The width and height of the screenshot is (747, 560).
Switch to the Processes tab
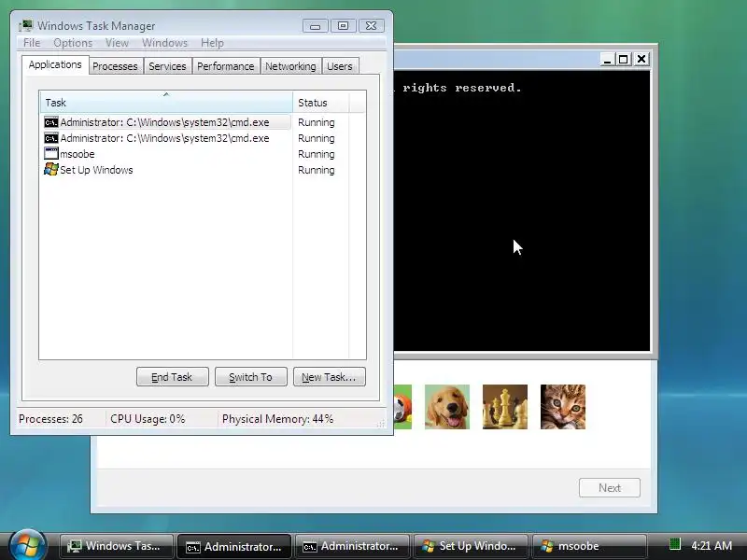point(115,66)
